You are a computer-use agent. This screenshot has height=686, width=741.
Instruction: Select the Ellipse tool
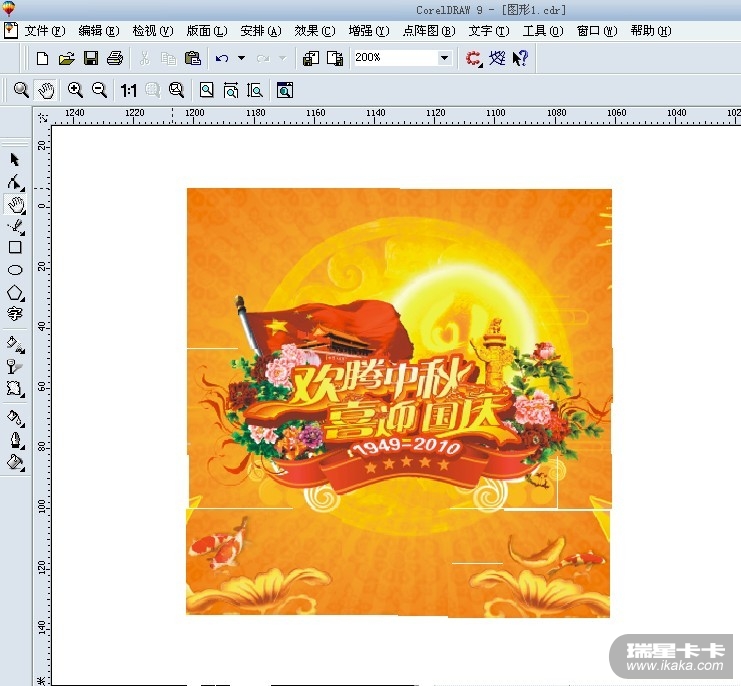(x=15, y=270)
